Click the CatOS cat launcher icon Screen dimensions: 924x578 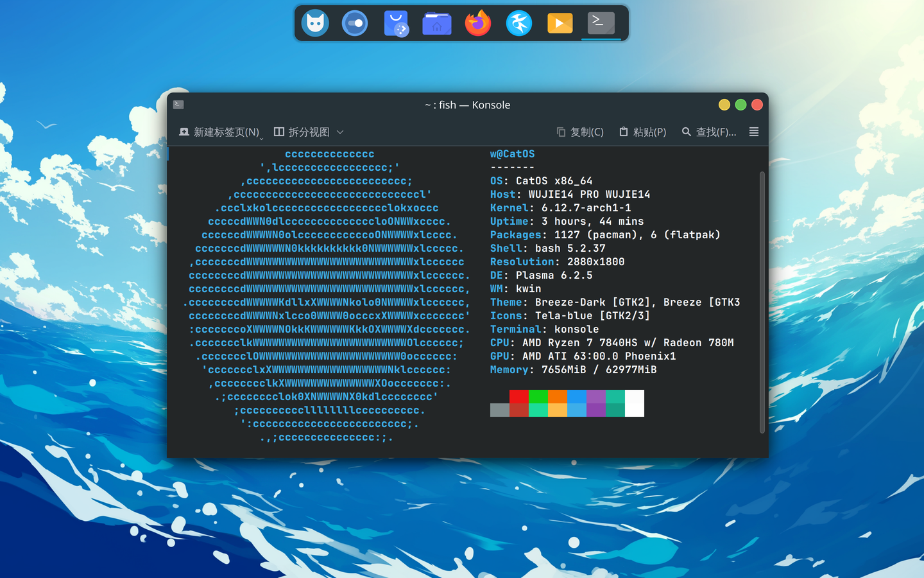coord(315,23)
